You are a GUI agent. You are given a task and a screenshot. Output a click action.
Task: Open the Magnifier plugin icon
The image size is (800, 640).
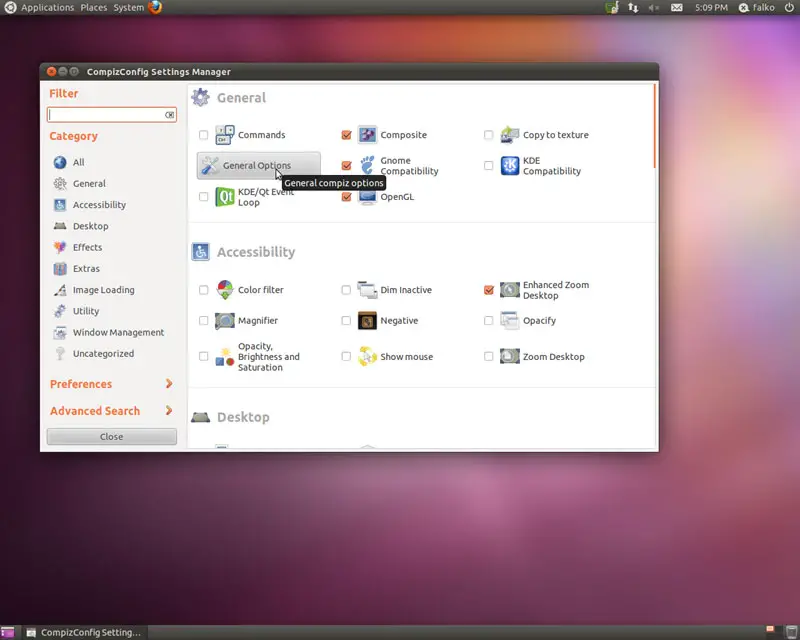click(x=224, y=321)
